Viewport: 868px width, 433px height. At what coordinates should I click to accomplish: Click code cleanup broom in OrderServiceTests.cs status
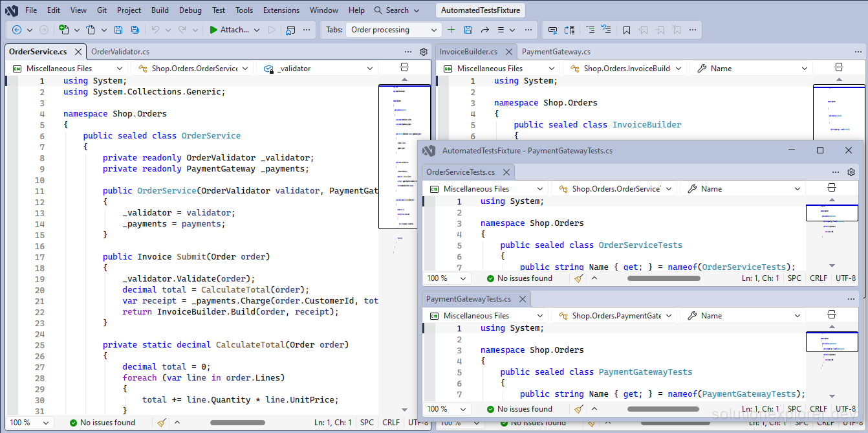[579, 278]
